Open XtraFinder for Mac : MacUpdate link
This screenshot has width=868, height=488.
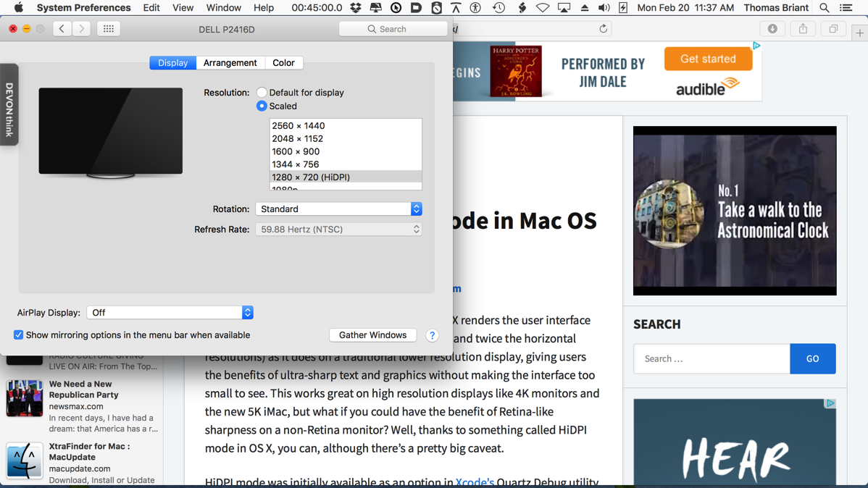(89, 452)
